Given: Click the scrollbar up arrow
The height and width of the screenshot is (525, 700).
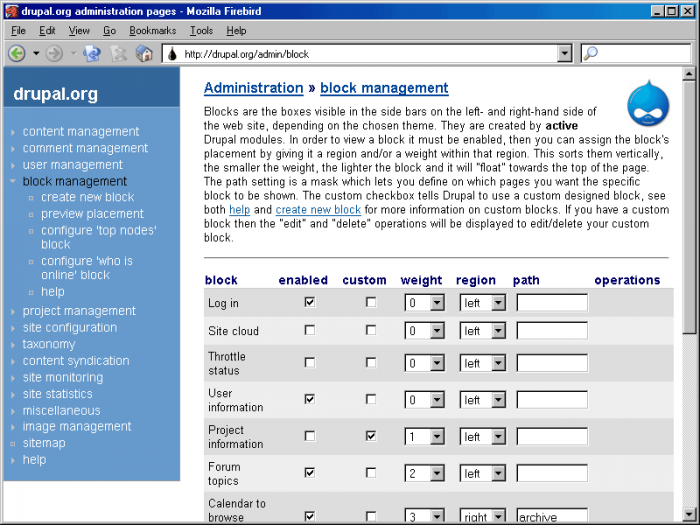Looking at the screenshot, I should click(x=689, y=74).
